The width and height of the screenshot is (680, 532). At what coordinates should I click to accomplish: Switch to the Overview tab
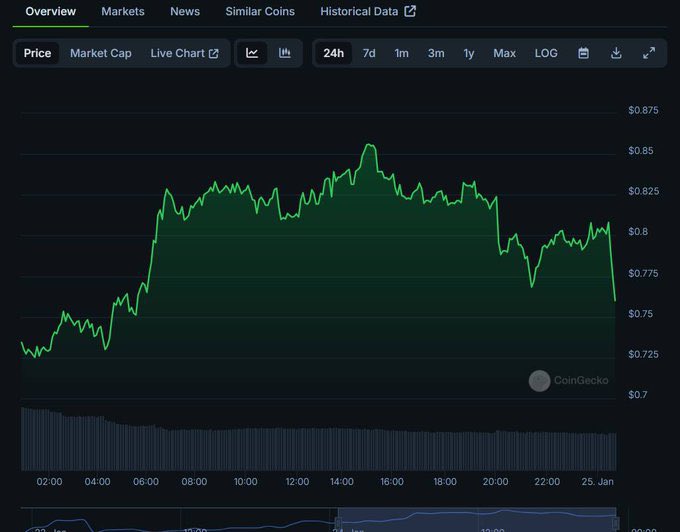[x=51, y=12]
